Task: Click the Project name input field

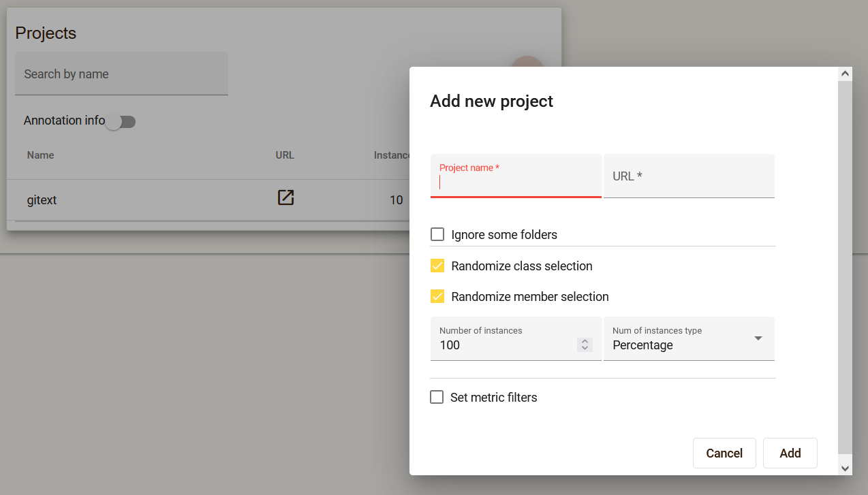Action: [x=516, y=176]
